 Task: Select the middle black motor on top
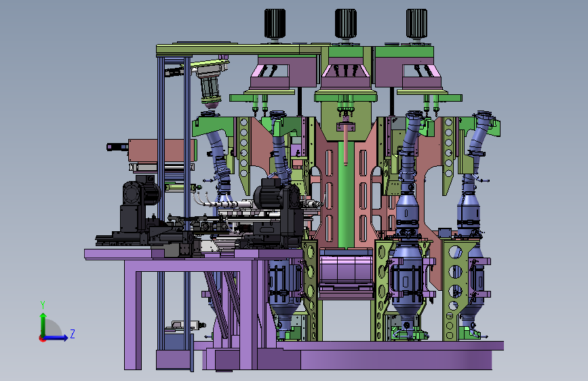(345, 24)
